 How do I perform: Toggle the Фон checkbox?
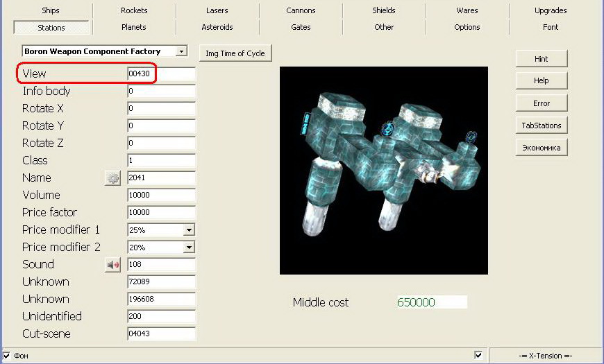point(7,356)
